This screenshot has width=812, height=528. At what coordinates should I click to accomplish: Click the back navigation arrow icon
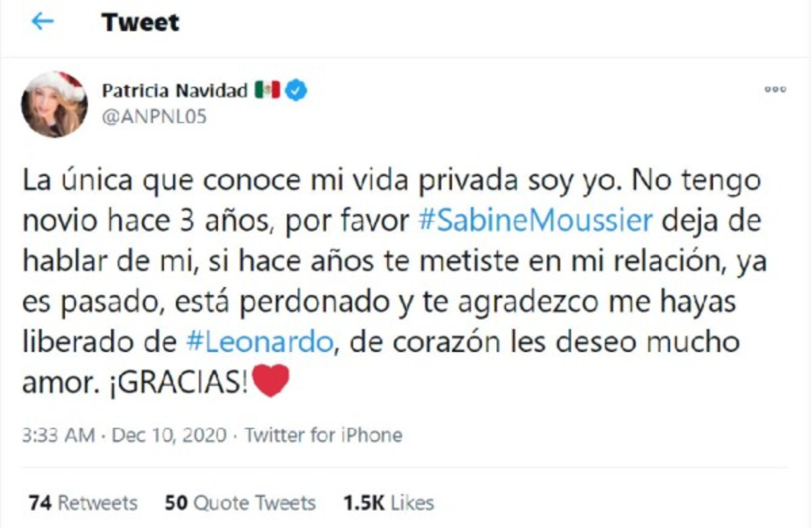pos(42,21)
